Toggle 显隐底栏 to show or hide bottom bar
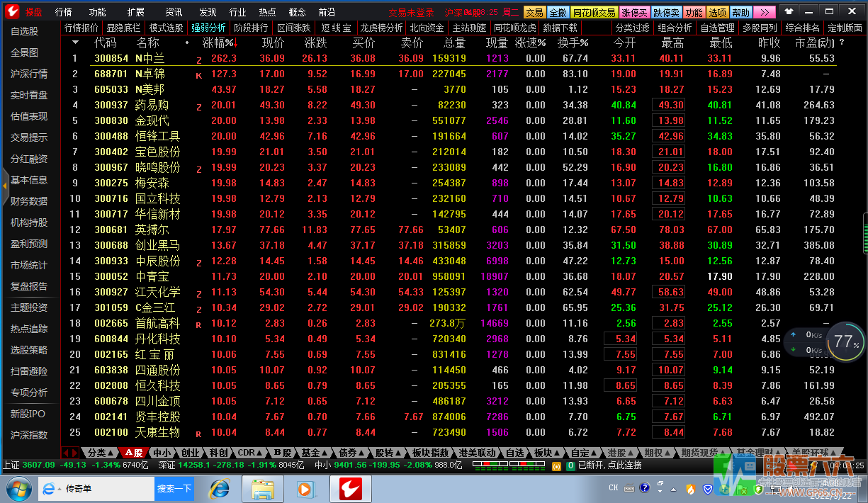Screen dimensions: 868x503 point(123,28)
